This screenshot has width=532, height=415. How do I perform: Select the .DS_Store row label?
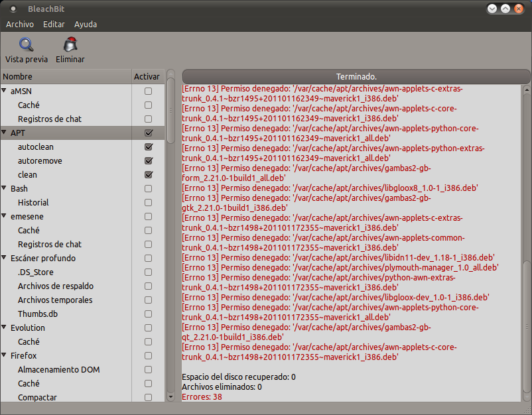[36, 272]
